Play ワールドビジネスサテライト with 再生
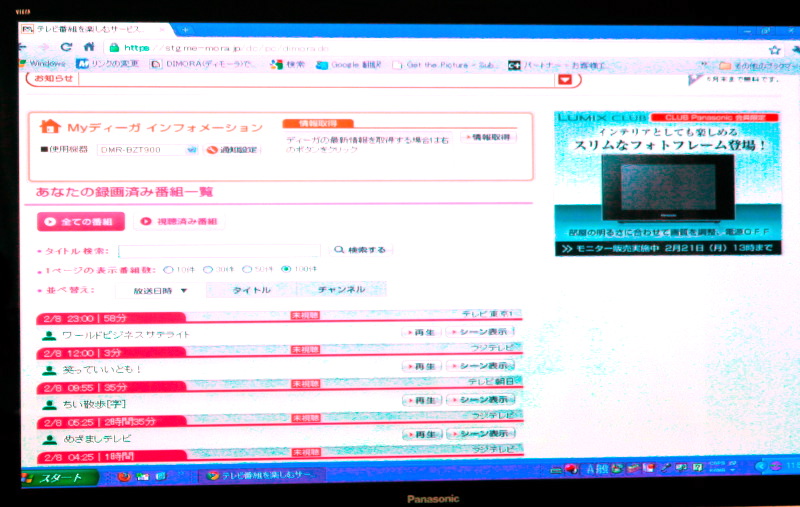This screenshot has height=507, width=800. point(421,333)
